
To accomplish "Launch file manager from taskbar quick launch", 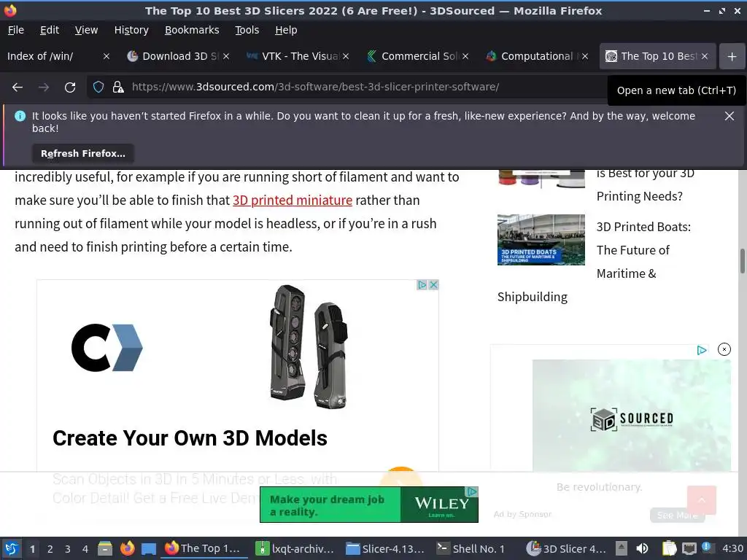I will point(105,548).
